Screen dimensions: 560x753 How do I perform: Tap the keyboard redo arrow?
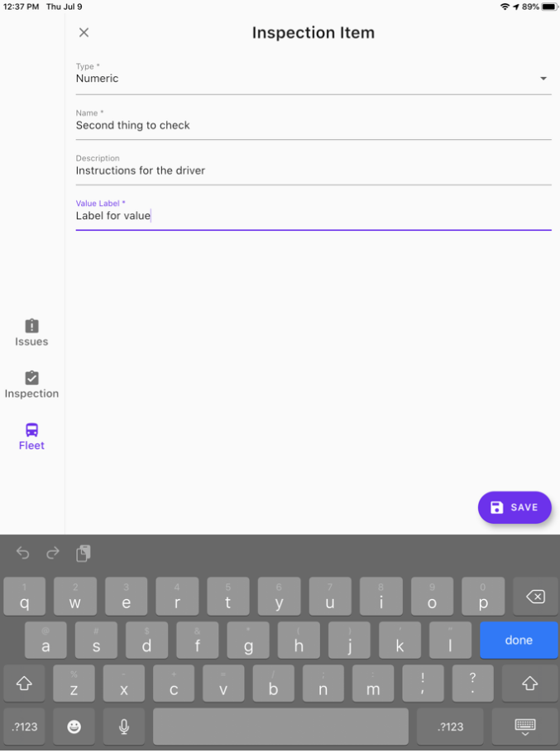tap(53, 554)
